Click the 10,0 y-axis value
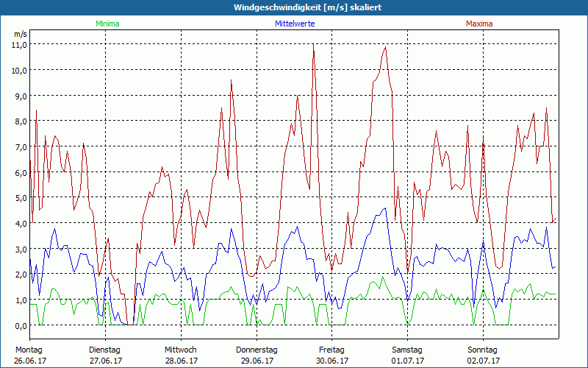The width and height of the screenshot is (588, 368). [21, 70]
